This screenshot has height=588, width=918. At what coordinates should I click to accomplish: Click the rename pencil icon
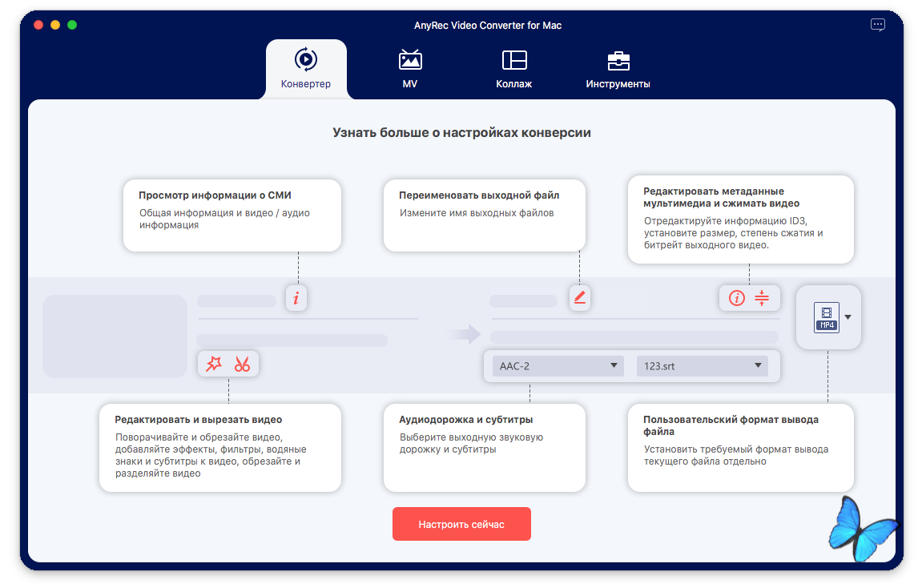coord(580,298)
